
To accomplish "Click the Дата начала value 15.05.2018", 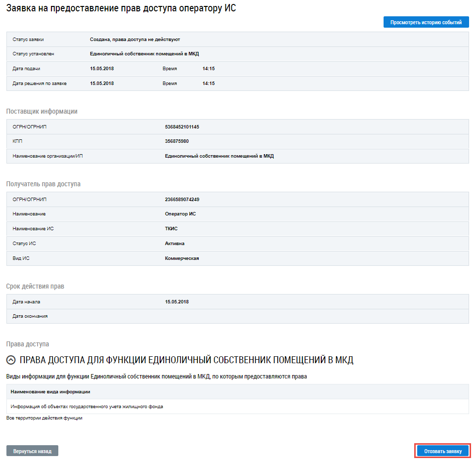I will point(176,302).
